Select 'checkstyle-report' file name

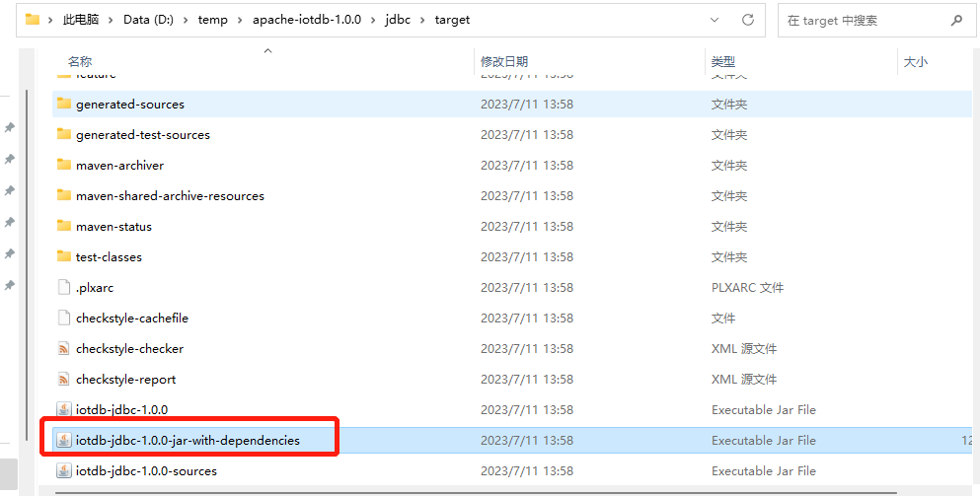coord(125,380)
